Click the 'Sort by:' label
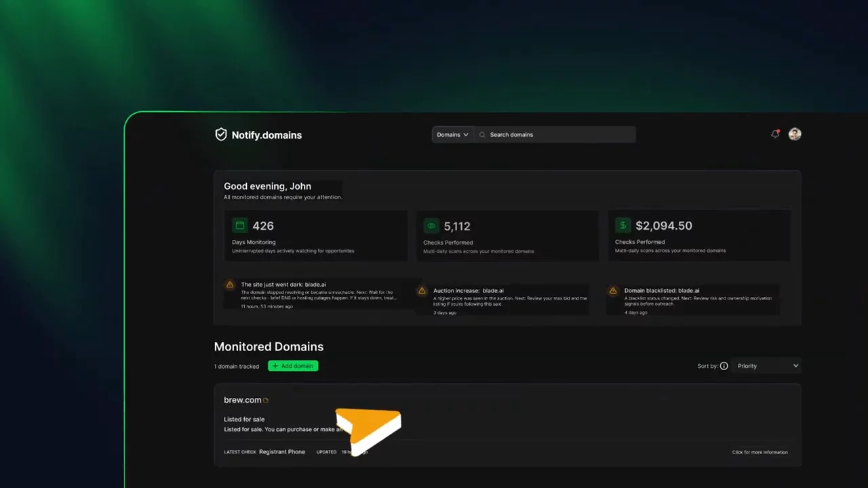Screen dimensions: 868x488 point(707,366)
